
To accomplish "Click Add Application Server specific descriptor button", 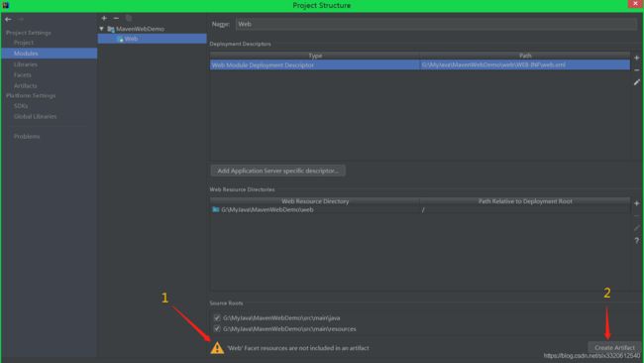I will (x=277, y=171).
